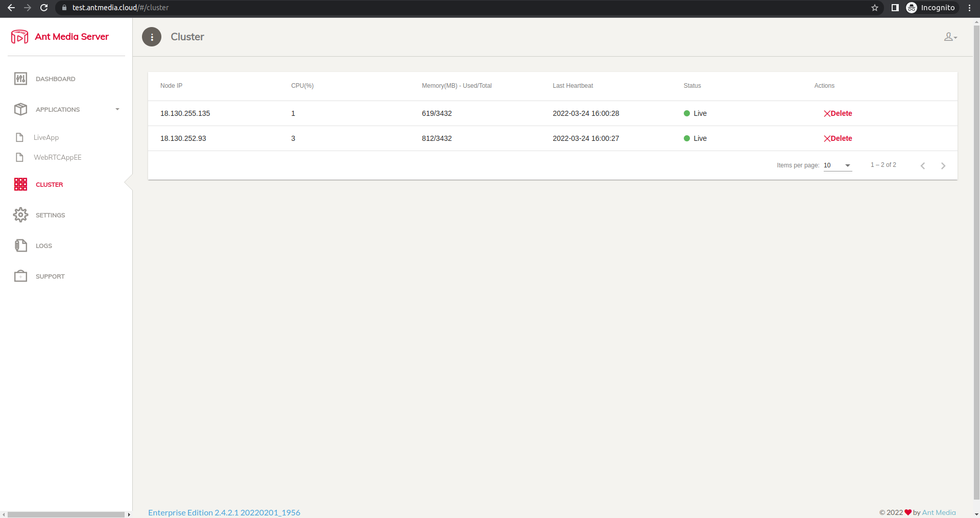
Task: Go back in browser history
Action: tap(11, 8)
